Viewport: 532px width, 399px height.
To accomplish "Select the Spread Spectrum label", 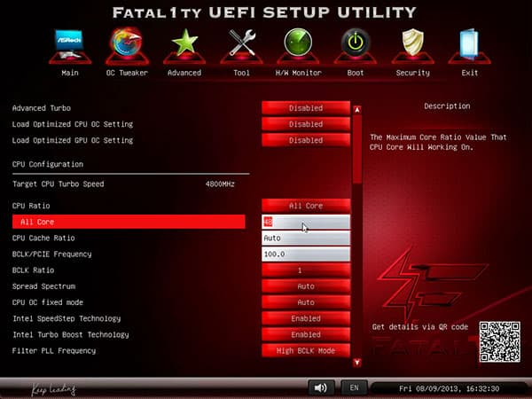I will point(43,286).
